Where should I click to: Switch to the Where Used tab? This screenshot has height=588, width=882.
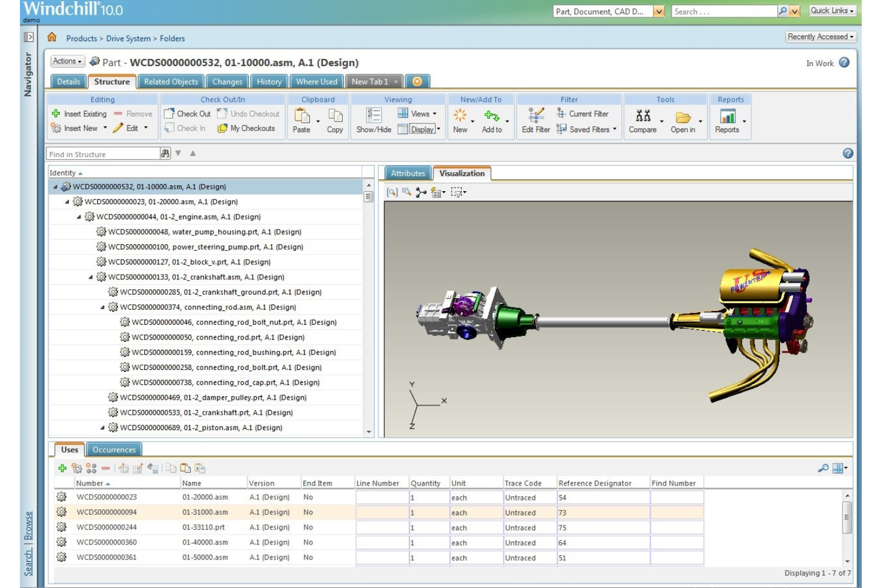click(x=316, y=82)
